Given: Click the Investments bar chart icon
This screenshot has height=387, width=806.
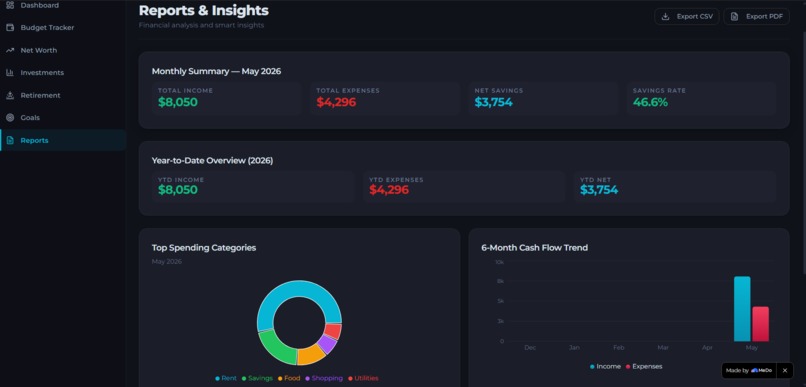Looking at the screenshot, I should coord(10,72).
